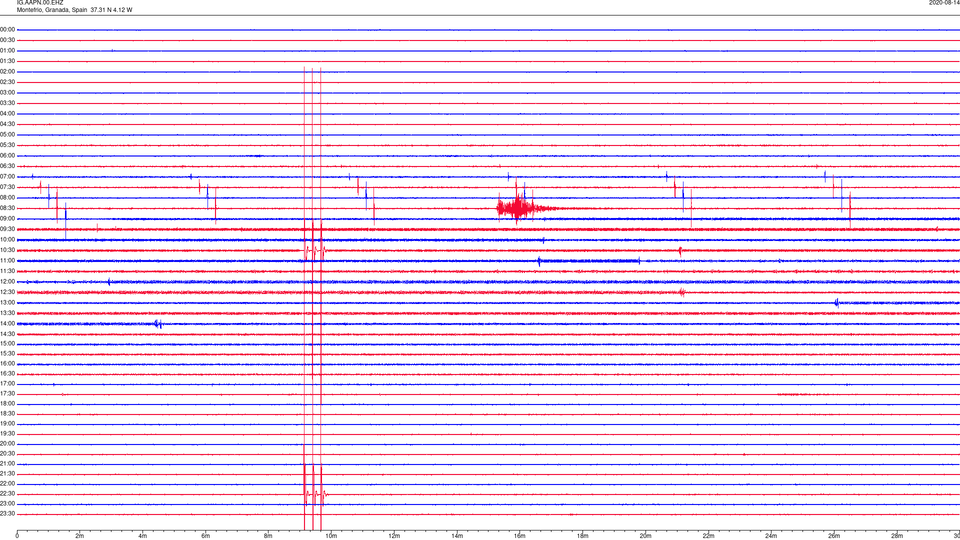Viewport: 960px width, 540px height.
Task: Pick the 06:30 time label
Action: click(x=8, y=166)
